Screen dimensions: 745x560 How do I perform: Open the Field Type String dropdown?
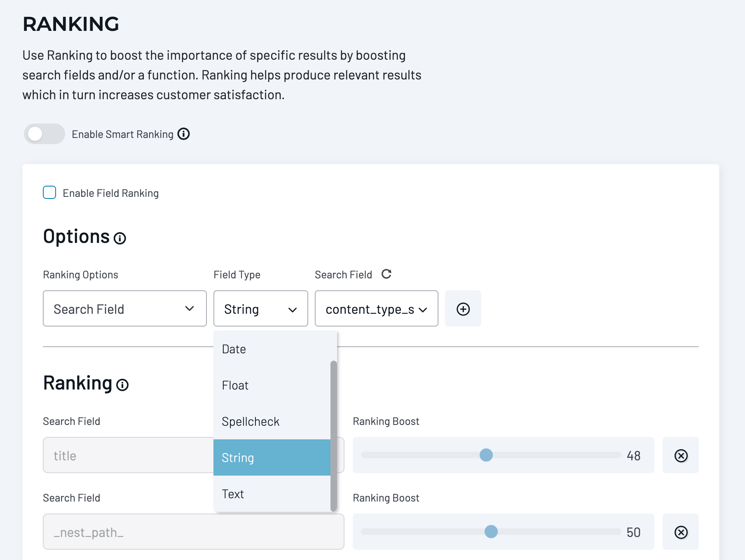[261, 309]
